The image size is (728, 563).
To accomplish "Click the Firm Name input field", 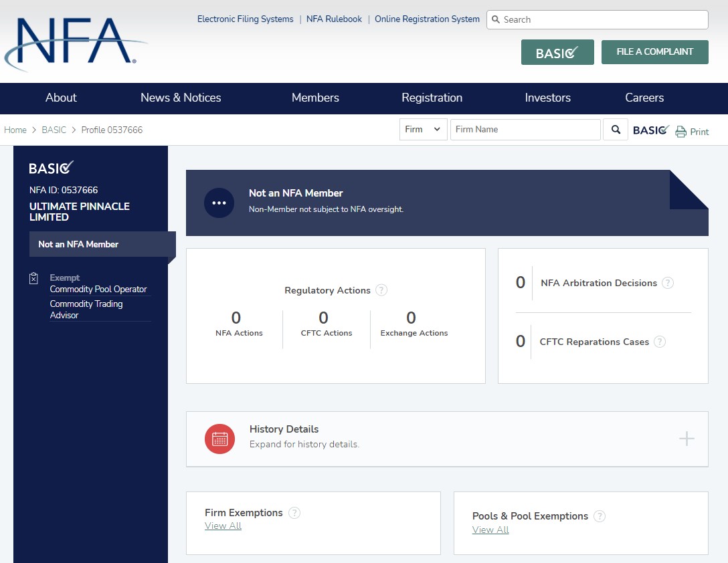I will [x=525, y=130].
